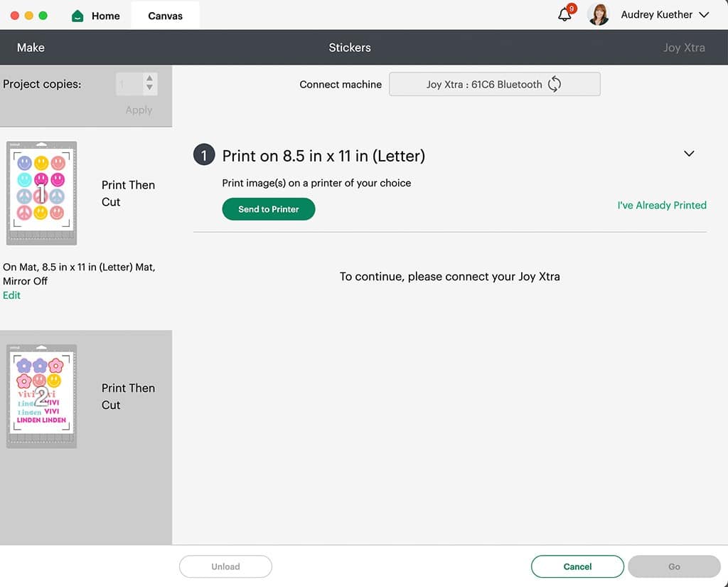Click Audrey Kuether's profile avatar
This screenshot has width=728, height=587.
598,14
